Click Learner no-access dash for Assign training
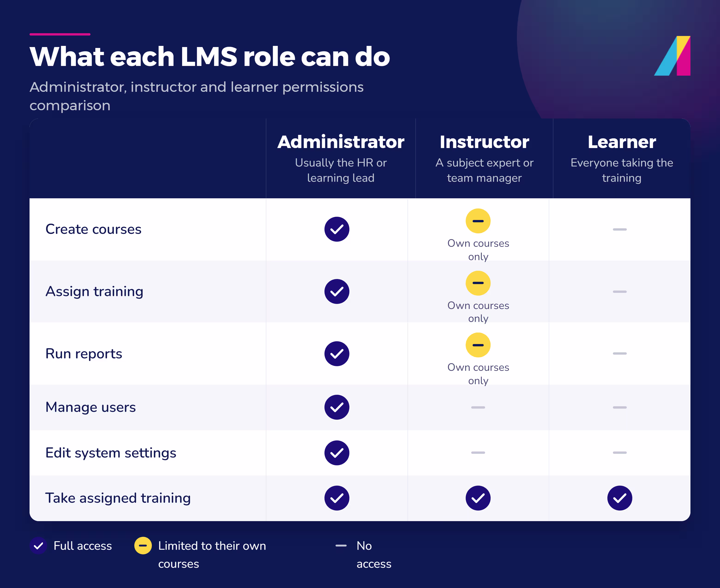The height and width of the screenshot is (588, 720). click(x=620, y=291)
